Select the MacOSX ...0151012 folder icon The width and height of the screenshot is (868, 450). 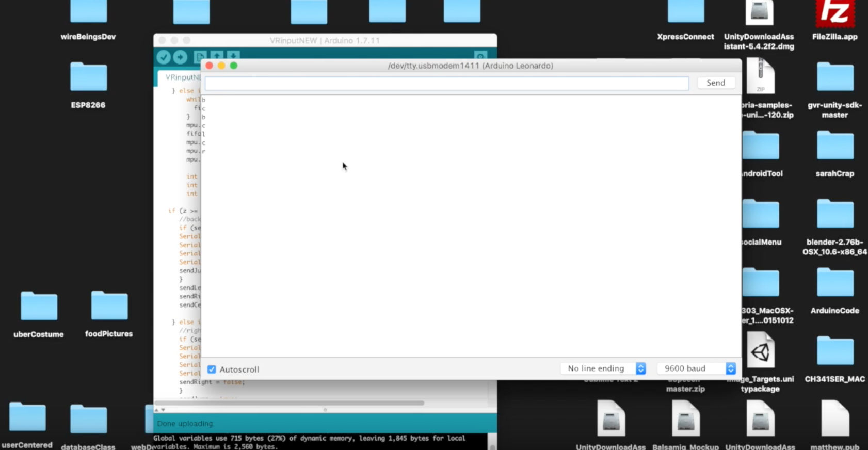click(761, 283)
